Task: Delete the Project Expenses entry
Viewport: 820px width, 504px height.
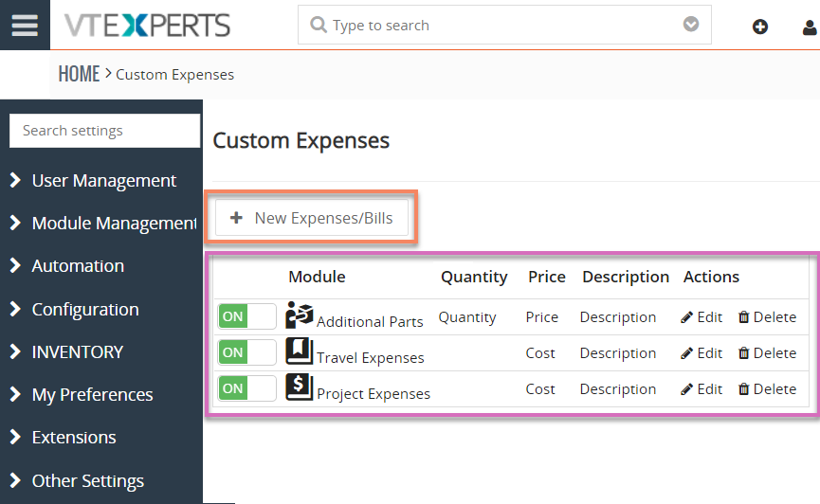Action: click(x=767, y=389)
